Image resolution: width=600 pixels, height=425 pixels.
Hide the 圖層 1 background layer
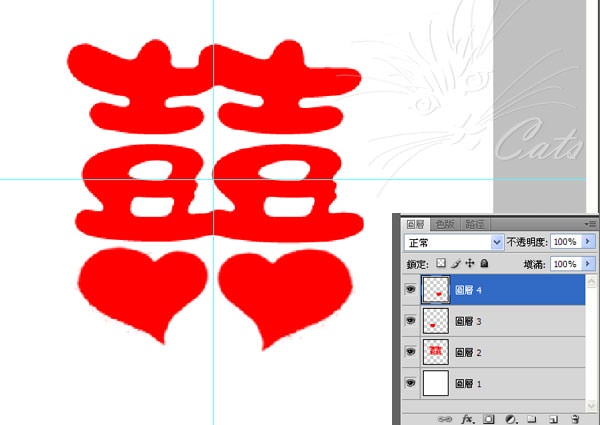[x=409, y=383]
